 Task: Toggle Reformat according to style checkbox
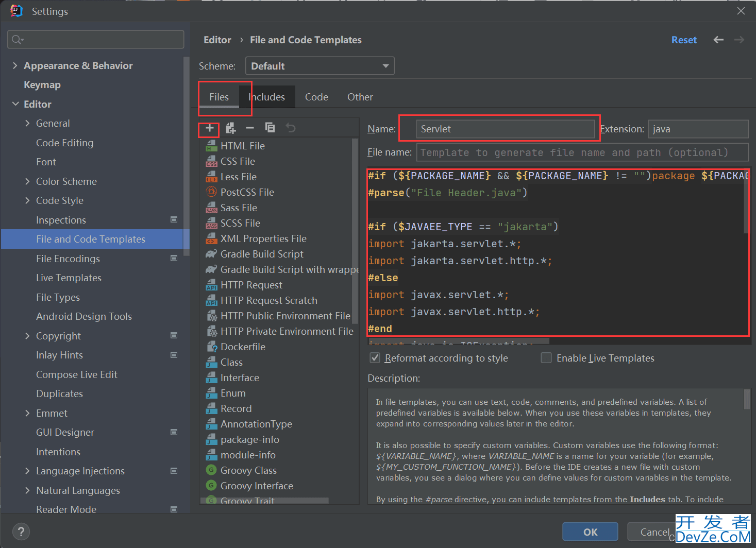coord(375,357)
